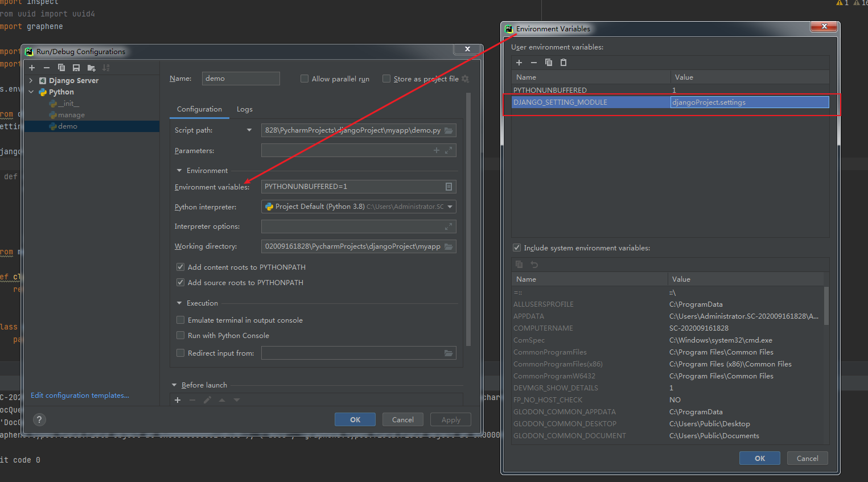Expand the Parameters field editor
Viewport: 868px width, 482px height.
pyautogui.click(x=449, y=150)
